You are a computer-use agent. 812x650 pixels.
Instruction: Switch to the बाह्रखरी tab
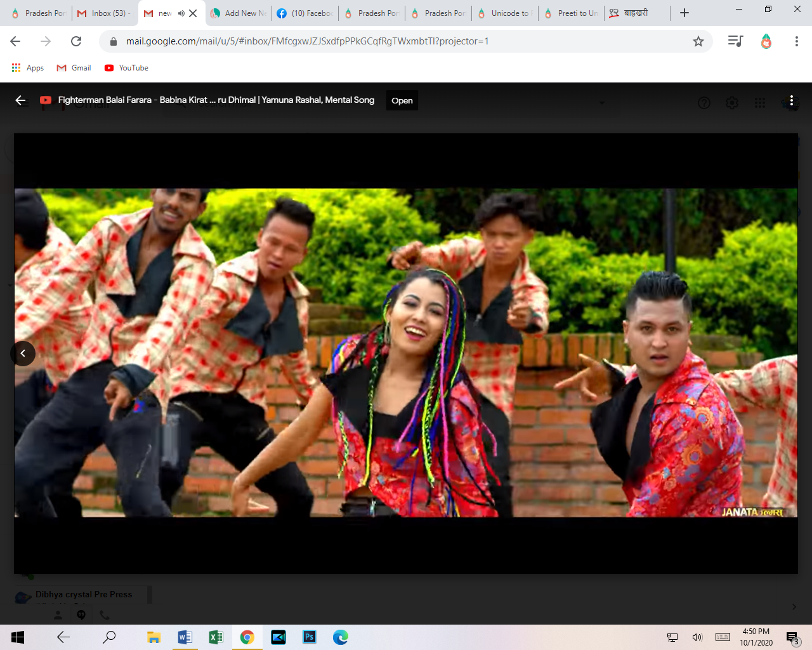(x=636, y=13)
